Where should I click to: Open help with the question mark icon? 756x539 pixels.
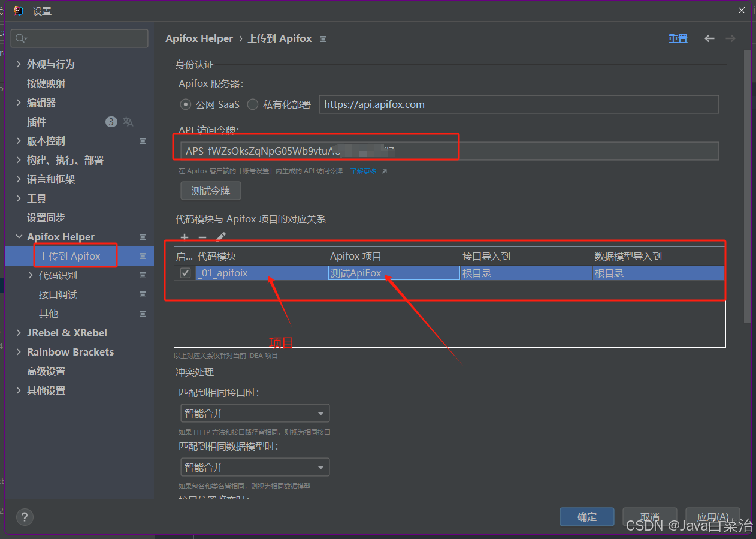pos(25,517)
